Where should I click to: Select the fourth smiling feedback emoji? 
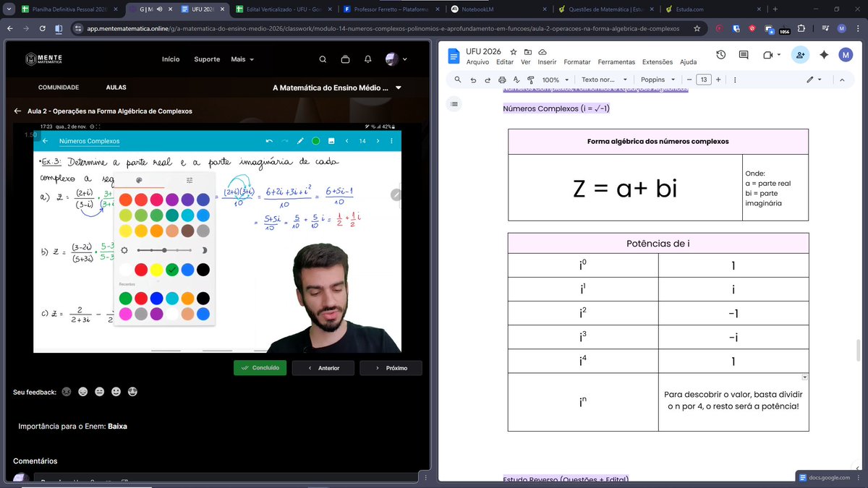116,392
